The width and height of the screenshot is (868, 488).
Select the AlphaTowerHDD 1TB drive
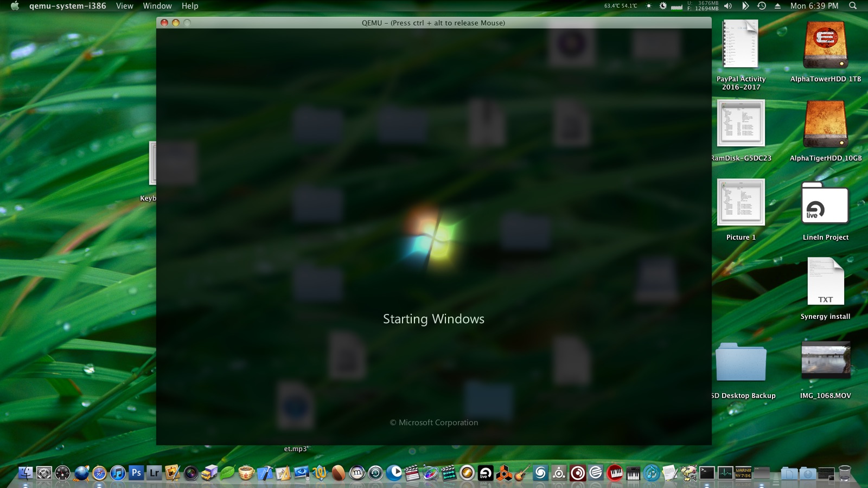(826, 52)
